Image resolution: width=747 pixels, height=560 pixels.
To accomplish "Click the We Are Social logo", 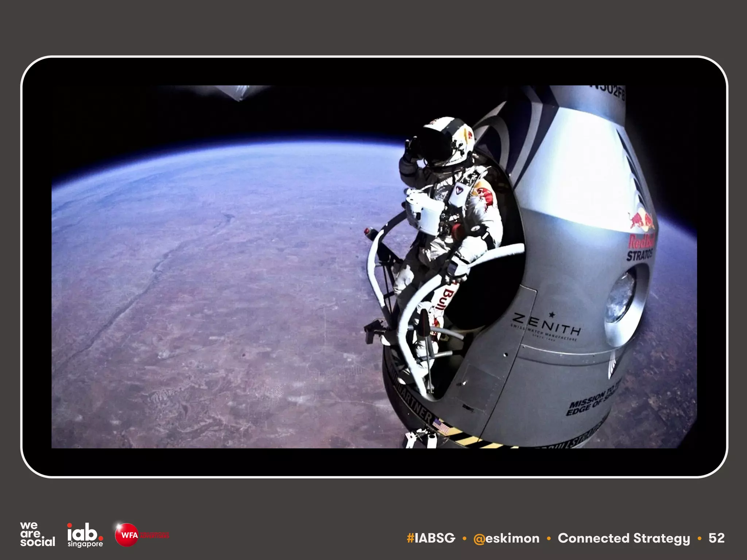I will 37,534.
